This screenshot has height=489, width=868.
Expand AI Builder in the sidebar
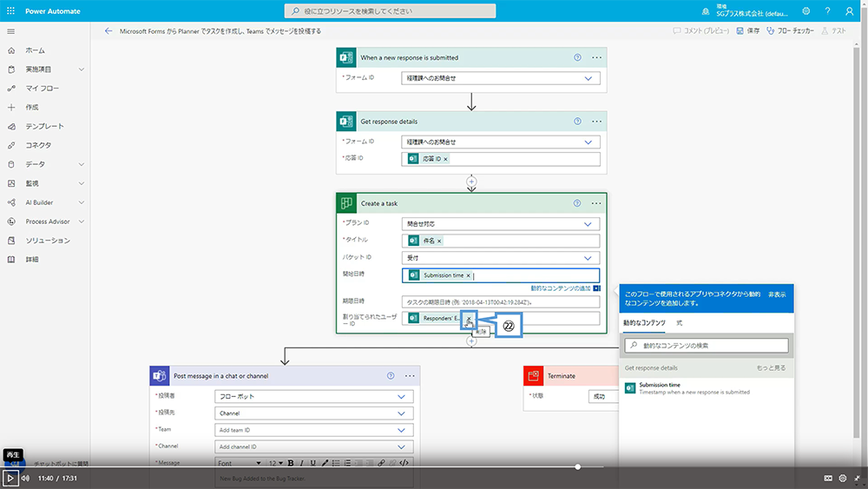click(x=82, y=202)
